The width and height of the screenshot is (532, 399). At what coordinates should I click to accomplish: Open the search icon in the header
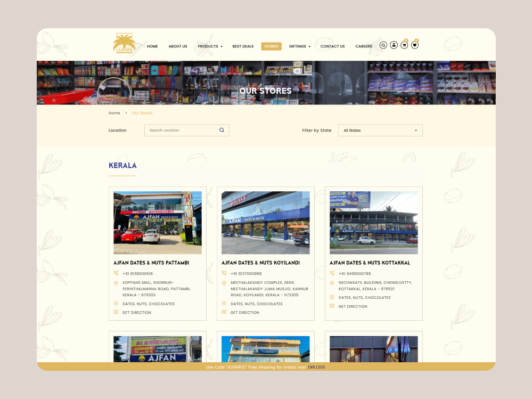click(x=383, y=45)
